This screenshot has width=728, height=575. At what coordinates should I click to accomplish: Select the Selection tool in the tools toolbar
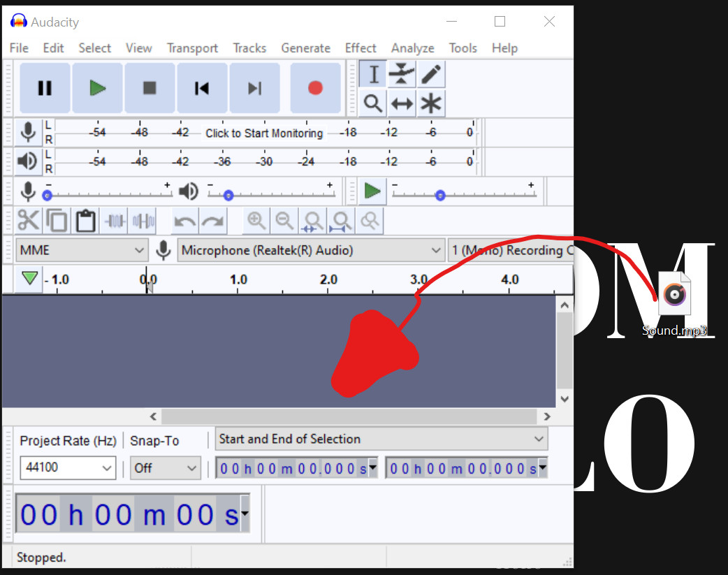(372, 73)
